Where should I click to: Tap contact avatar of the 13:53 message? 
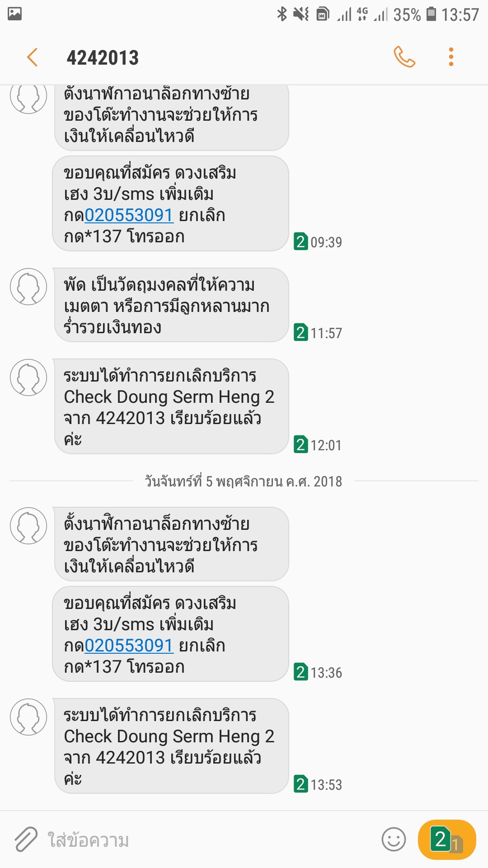coord(28,717)
